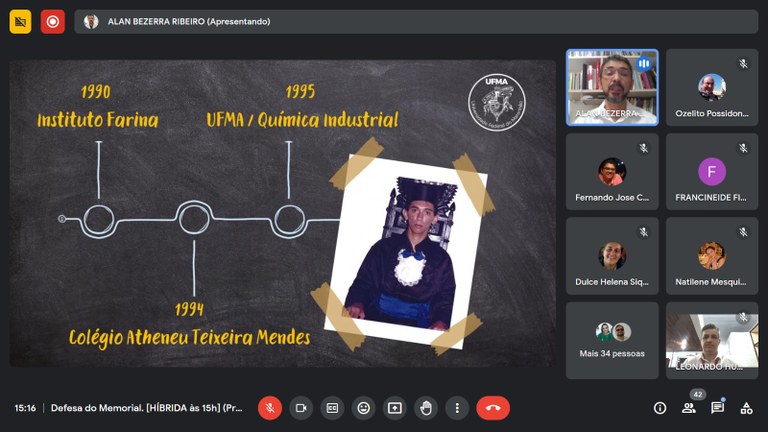
Task: Select the Alan Bezerra video tile
Action: point(612,87)
